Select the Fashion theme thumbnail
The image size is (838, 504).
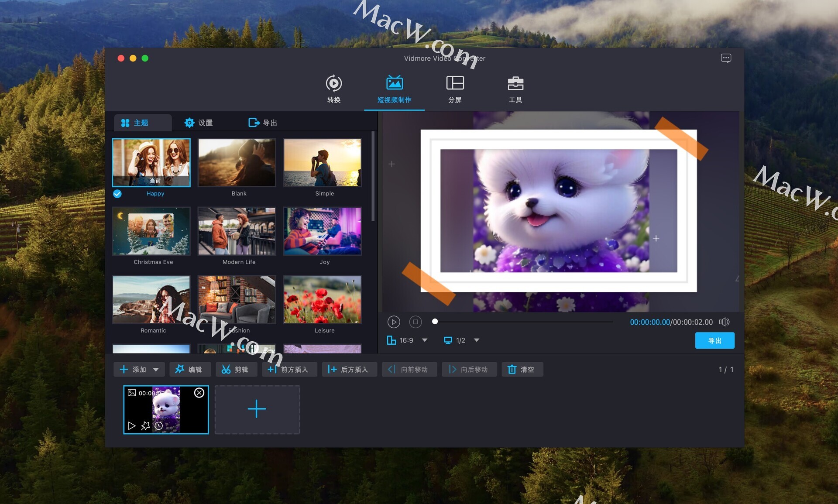[x=237, y=299]
